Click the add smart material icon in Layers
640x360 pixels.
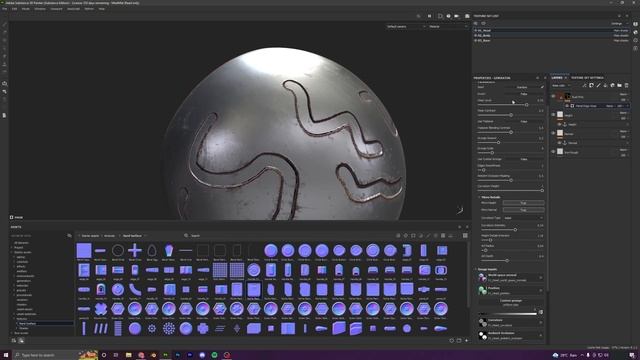(x=612, y=85)
